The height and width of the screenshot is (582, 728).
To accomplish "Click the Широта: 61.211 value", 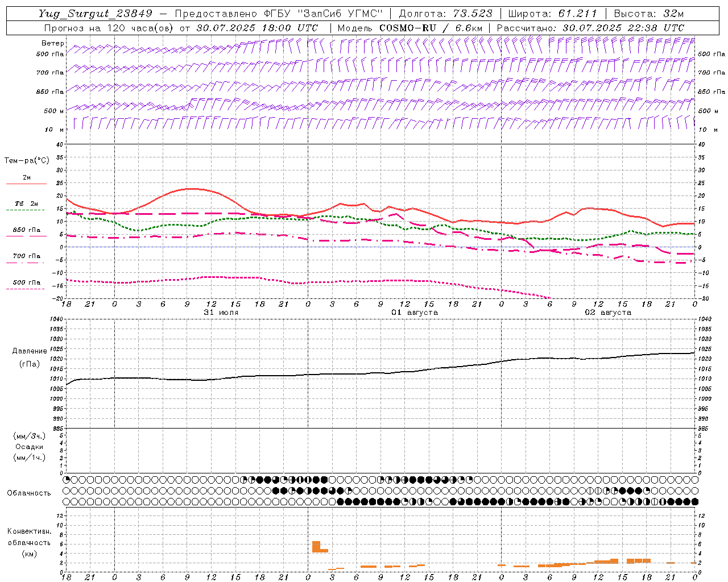I will pos(553,14).
